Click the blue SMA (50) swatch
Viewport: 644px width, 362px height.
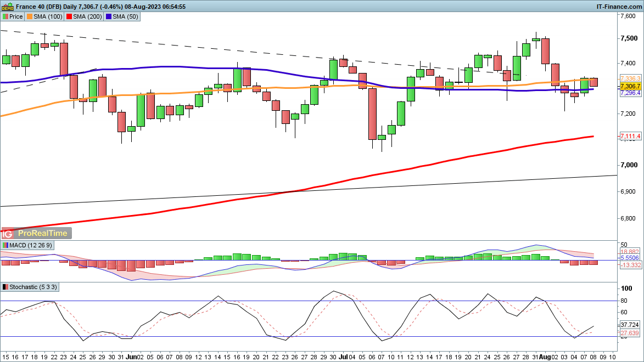108,16
